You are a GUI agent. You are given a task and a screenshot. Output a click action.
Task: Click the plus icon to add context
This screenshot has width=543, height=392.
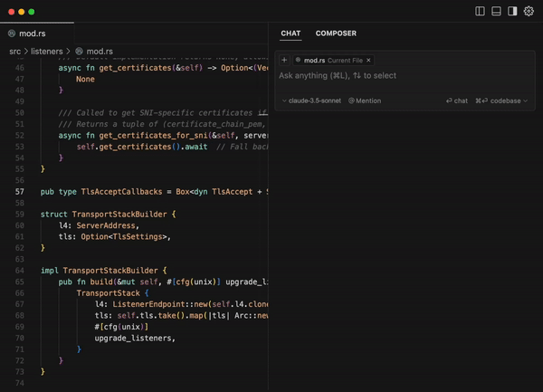click(284, 61)
